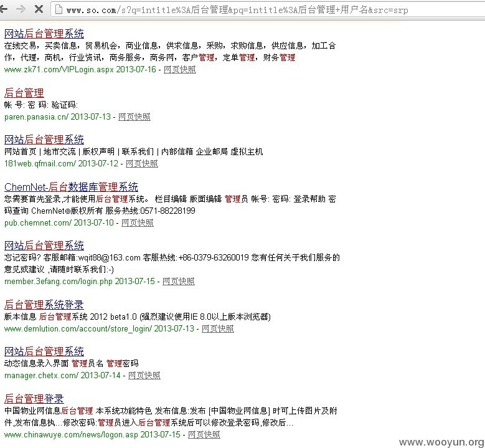Click snippet line with 服务热线:0571-88228199

pos(100,211)
